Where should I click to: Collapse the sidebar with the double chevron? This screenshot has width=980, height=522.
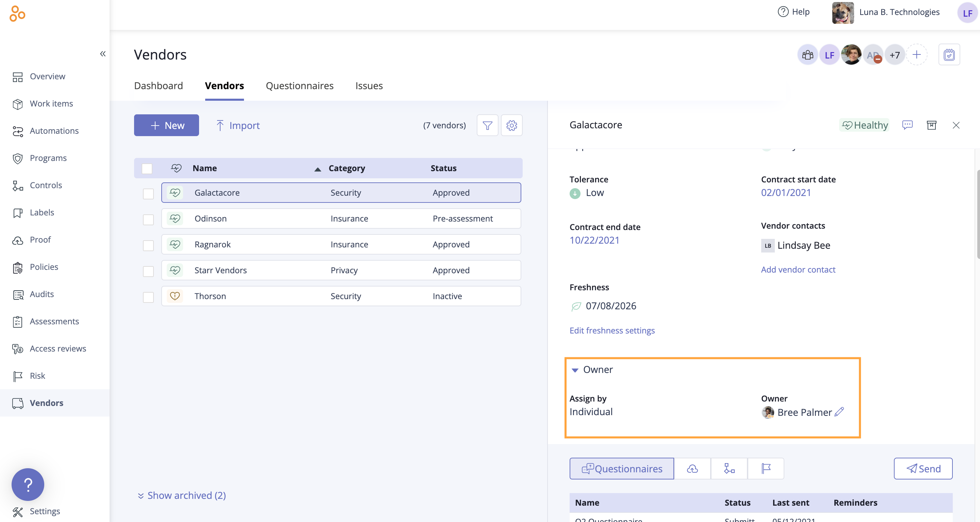(x=103, y=54)
